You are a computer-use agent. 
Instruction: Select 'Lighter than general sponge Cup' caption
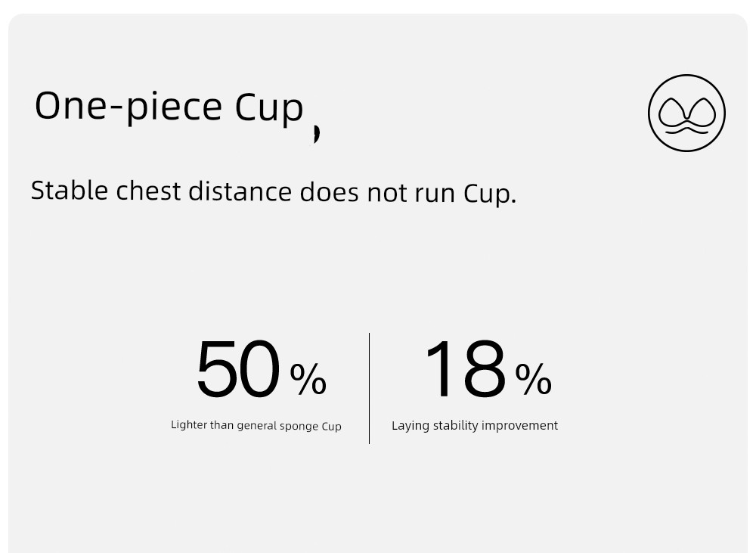point(256,426)
